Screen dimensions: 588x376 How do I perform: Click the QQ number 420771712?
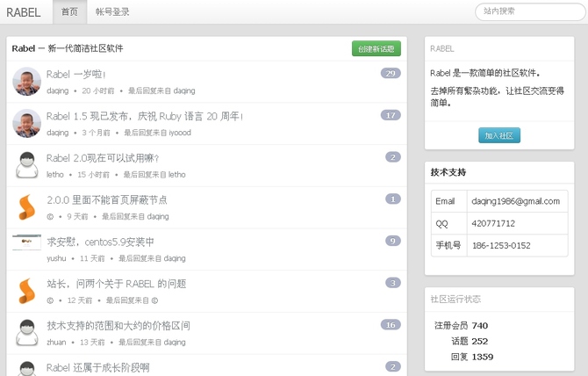pos(493,224)
